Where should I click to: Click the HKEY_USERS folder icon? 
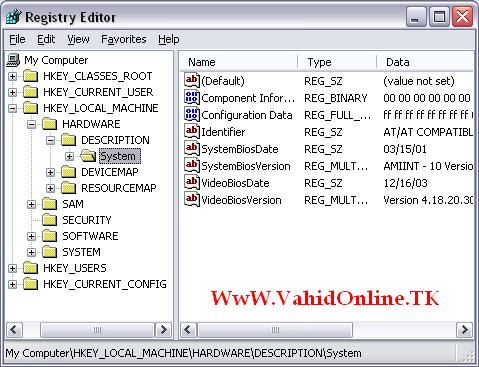[x=31, y=268]
